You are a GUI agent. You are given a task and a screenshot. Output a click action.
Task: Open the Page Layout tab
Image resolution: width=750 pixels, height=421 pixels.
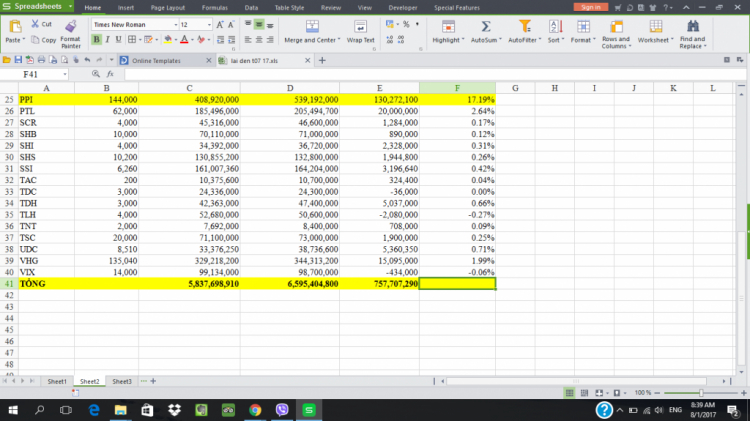tap(167, 8)
